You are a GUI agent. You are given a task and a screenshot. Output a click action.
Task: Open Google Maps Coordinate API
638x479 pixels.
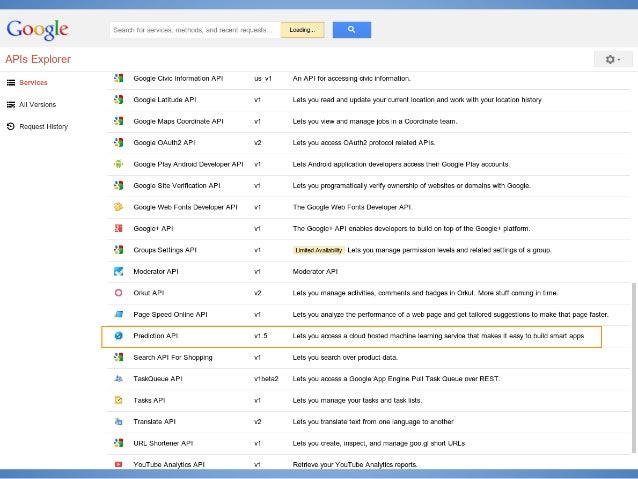(x=178, y=121)
